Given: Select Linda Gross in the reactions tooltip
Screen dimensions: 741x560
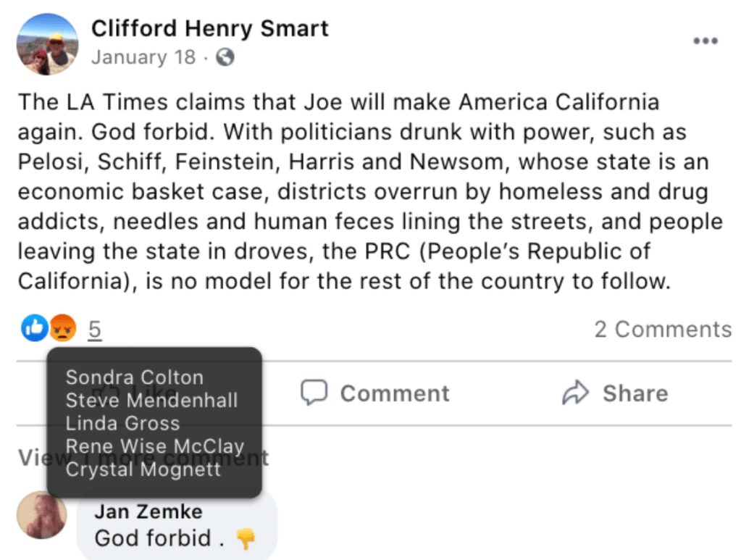Looking at the screenshot, I should [x=122, y=423].
